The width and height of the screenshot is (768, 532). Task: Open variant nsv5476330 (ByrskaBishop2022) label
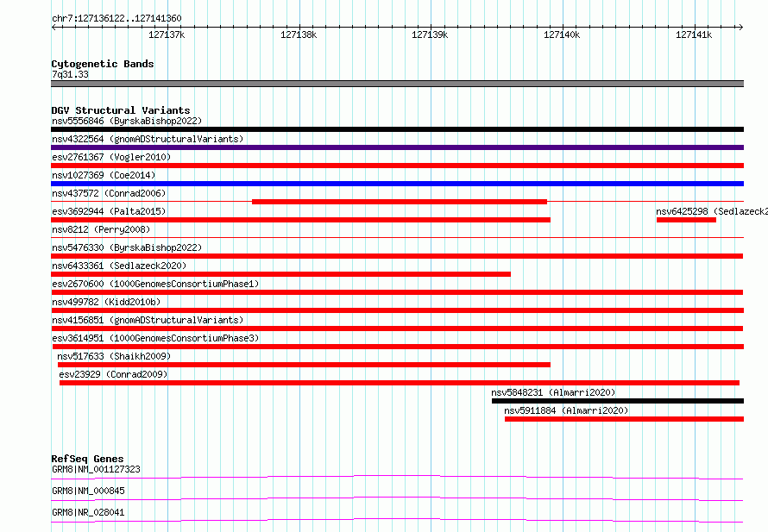point(127,247)
